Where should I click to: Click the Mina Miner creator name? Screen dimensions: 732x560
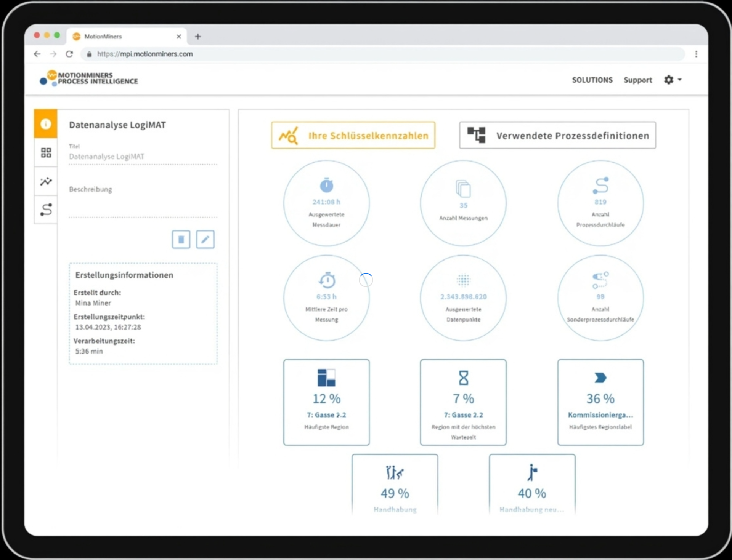(x=93, y=303)
